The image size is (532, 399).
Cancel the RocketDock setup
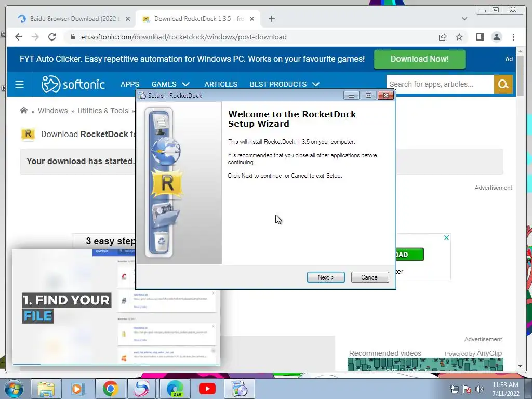click(370, 277)
